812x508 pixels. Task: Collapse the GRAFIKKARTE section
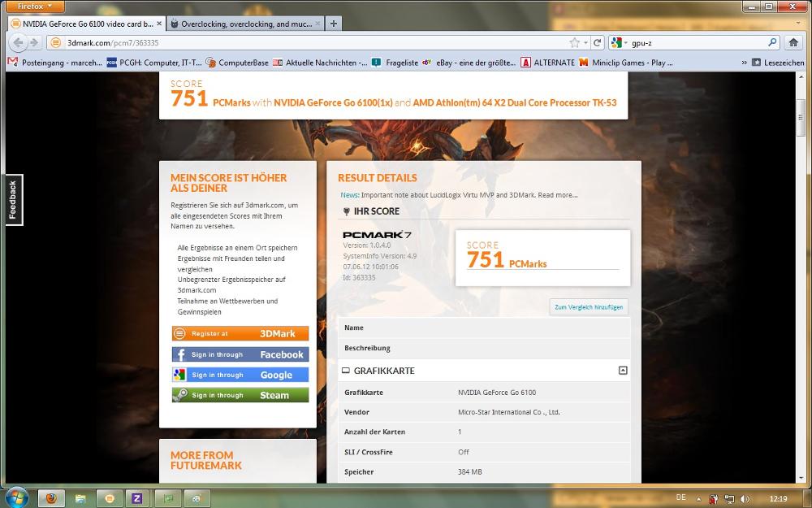(623, 370)
